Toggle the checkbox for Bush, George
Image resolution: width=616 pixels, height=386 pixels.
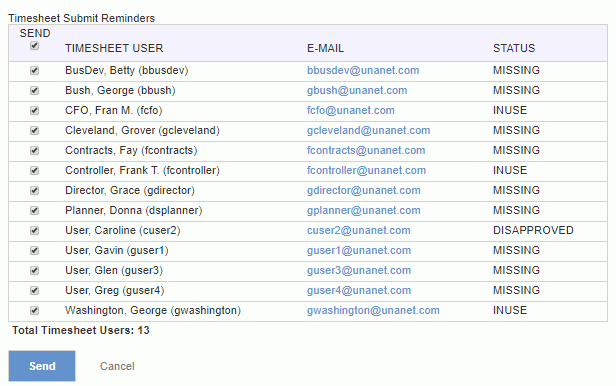coord(35,91)
